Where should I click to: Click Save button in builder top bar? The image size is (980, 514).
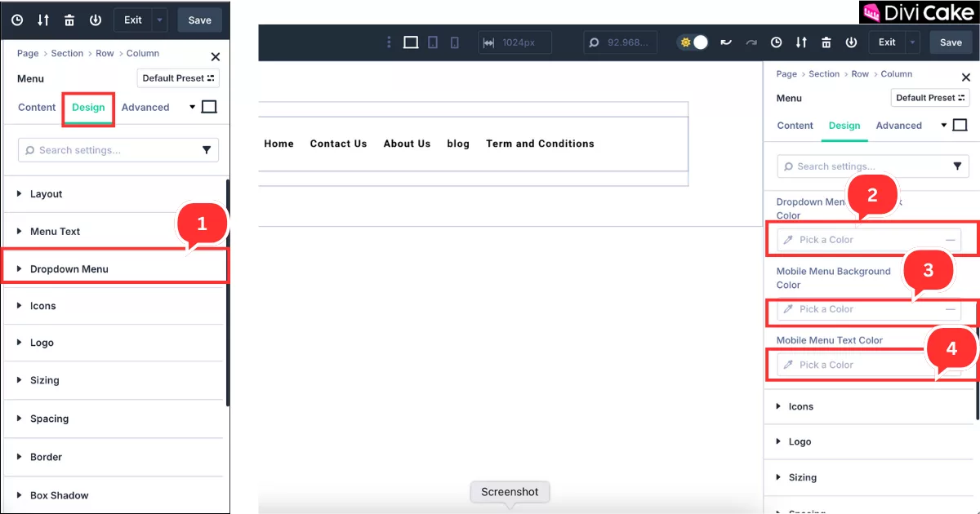951,42
